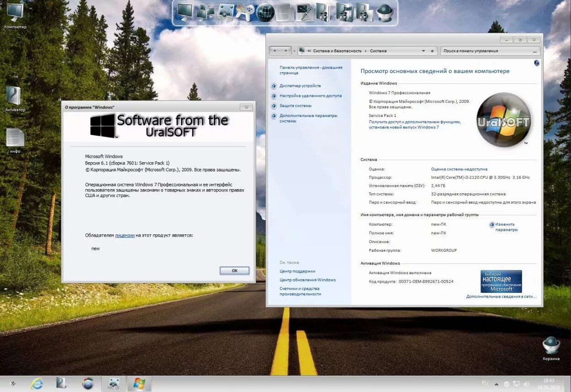Click the active Windows flag taskbar button
The width and height of the screenshot is (571, 392).
[x=139, y=383]
